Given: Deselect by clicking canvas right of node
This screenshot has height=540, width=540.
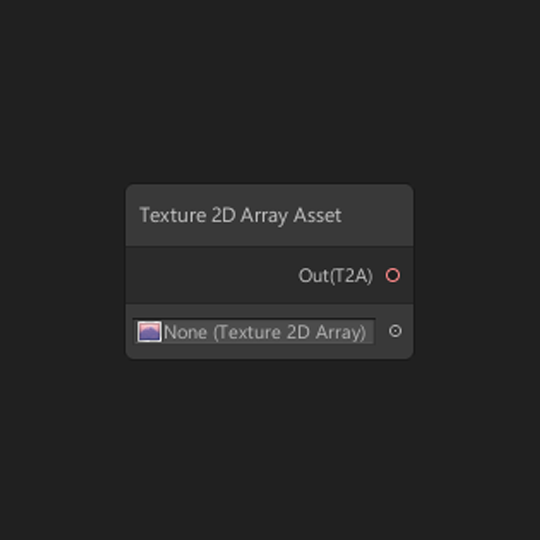Looking at the screenshot, I should pos(477,272).
